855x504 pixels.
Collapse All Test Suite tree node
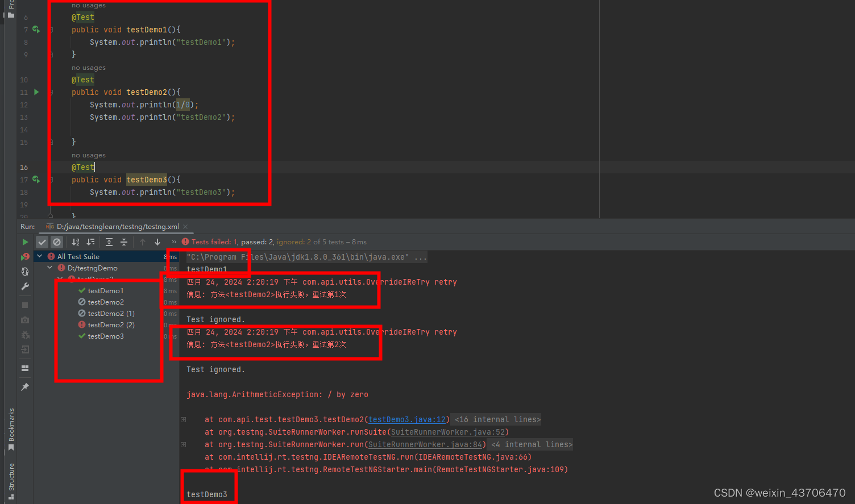(40, 256)
